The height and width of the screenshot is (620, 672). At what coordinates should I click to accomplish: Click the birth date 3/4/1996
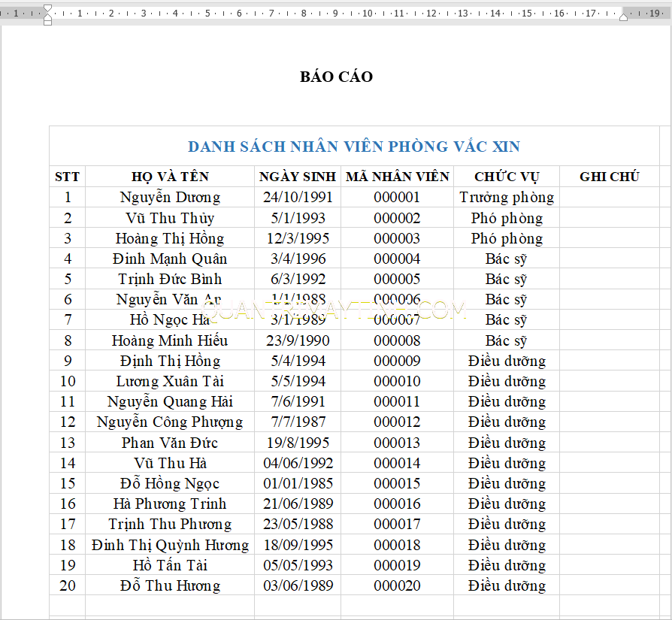(x=298, y=259)
